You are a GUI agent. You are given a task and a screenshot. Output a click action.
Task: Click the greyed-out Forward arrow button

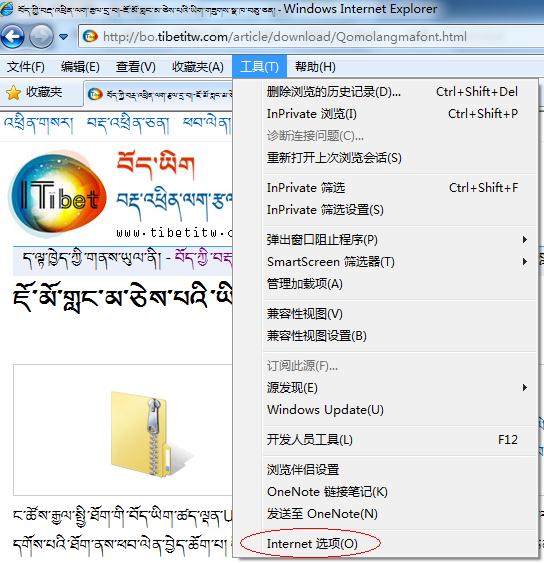click(41, 37)
